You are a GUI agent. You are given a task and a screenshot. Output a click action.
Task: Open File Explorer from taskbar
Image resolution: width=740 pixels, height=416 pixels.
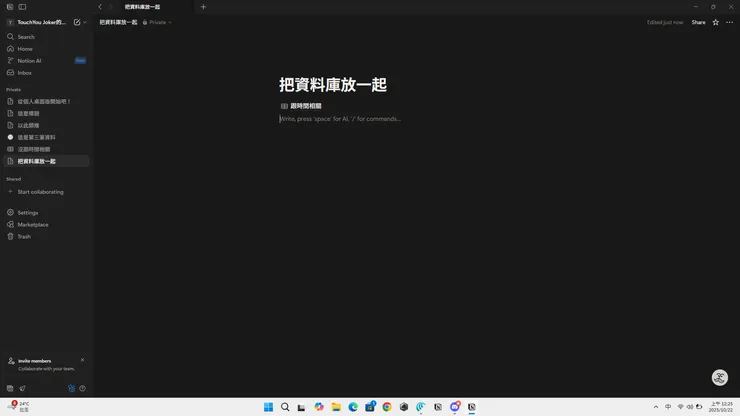click(336, 407)
